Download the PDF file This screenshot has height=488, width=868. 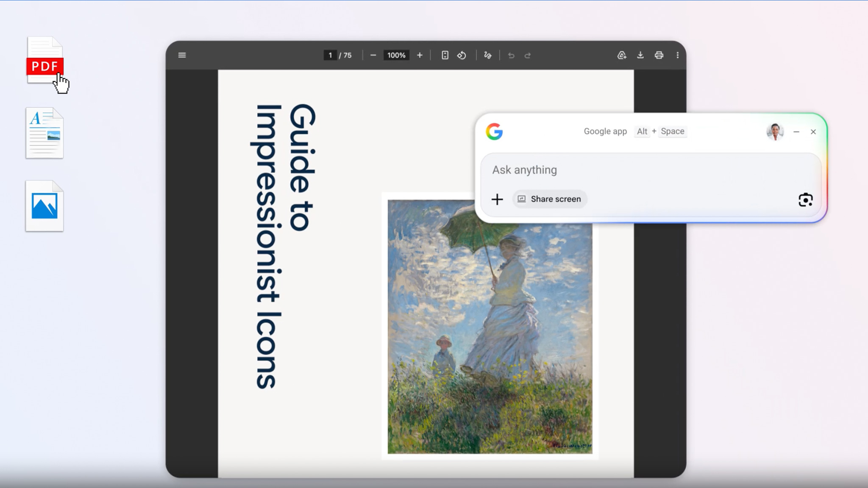click(x=640, y=55)
